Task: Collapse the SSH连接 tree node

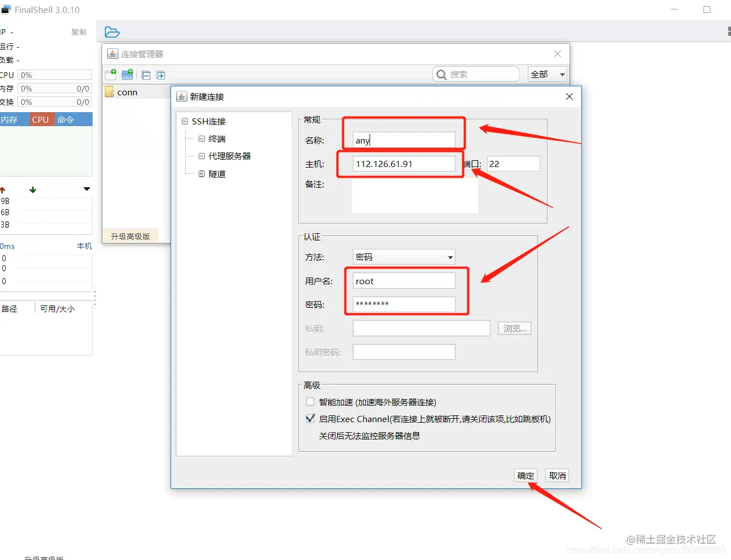Action: [185, 121]
